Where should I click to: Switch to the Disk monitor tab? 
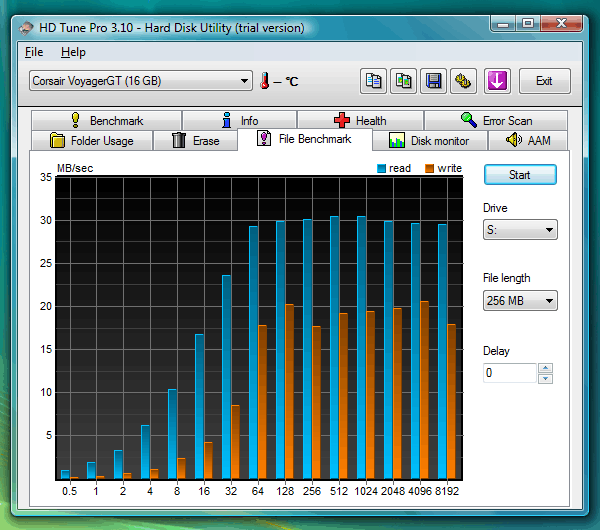tap(429, 140)
